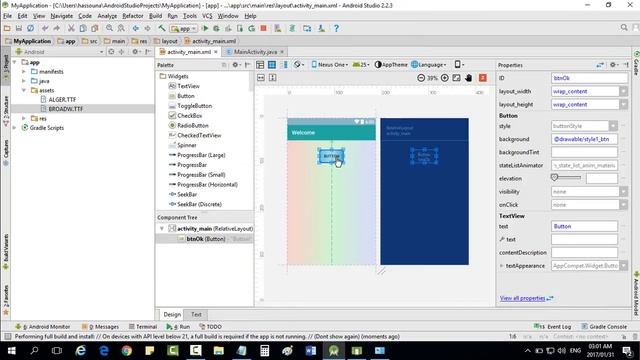640x360 pixels.
Task: Open the AppTheme selector button
Action: click(x=391, y=64)
